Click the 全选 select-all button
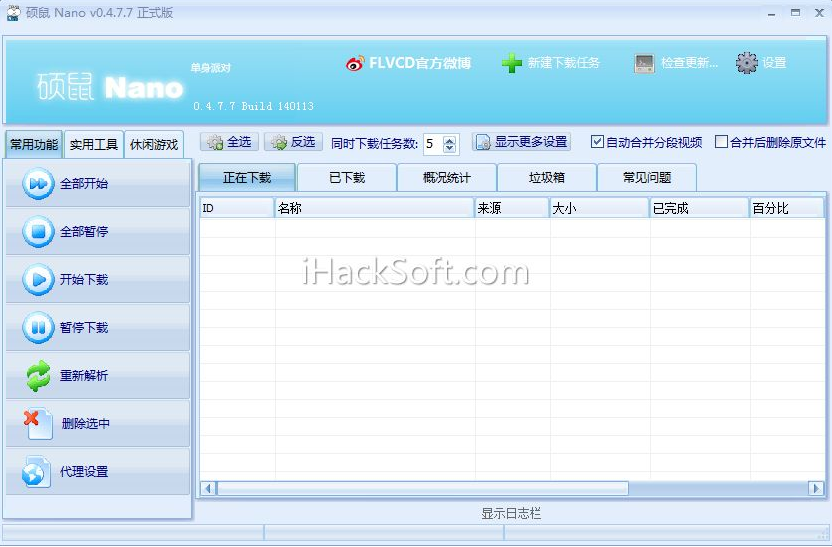Viewport: 832px width, 547px height. click(229, 142)
